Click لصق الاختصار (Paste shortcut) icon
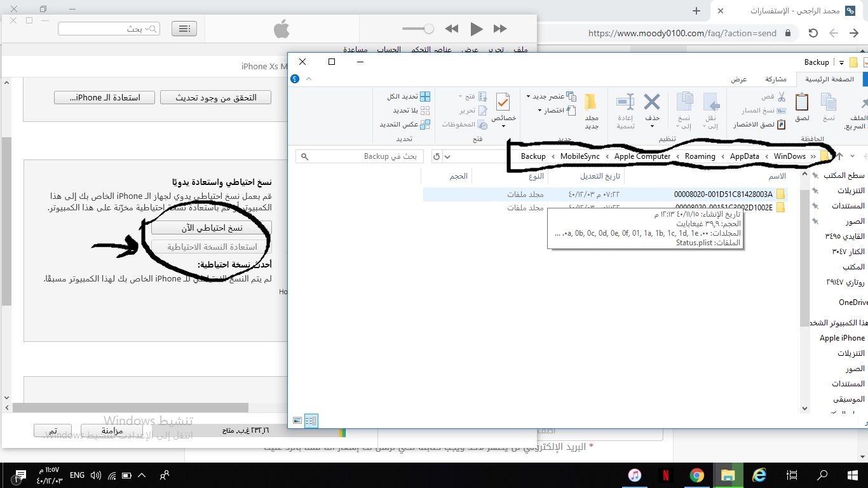The width and height of the screenshot is (868, 488). click(x=782, y=125)
